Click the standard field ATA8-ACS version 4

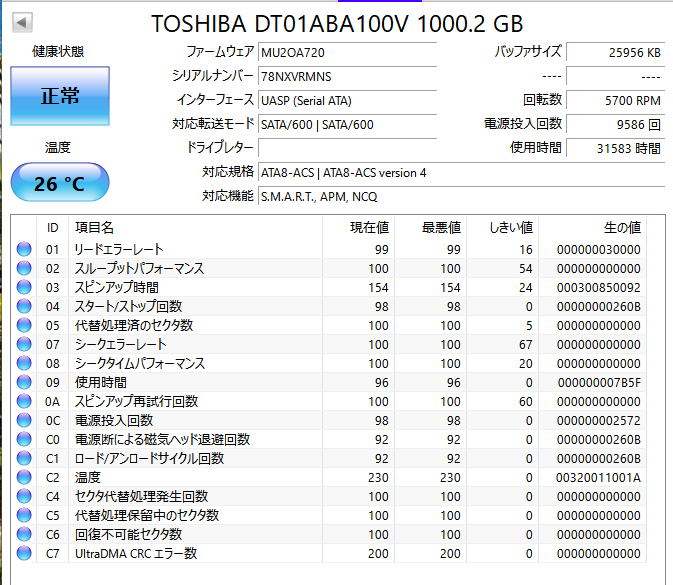pos(461,173)
